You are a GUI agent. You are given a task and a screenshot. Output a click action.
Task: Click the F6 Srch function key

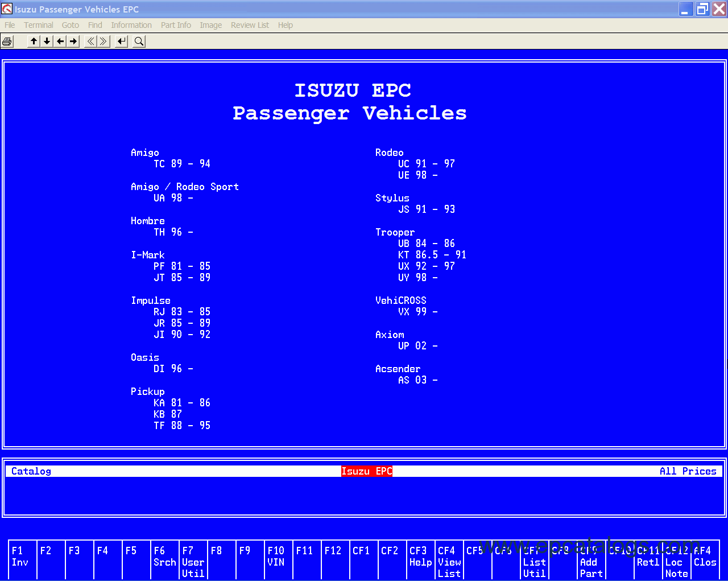[165, 560]
